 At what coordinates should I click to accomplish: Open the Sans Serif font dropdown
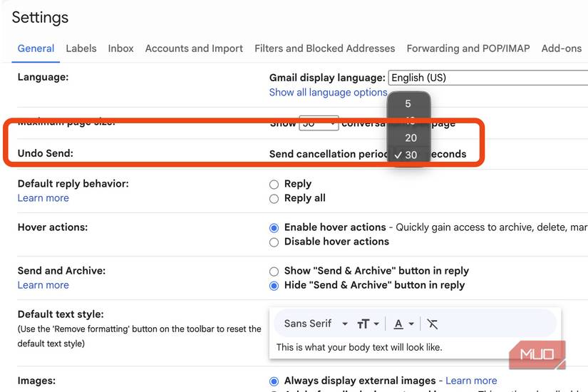(x=316, y=324)
